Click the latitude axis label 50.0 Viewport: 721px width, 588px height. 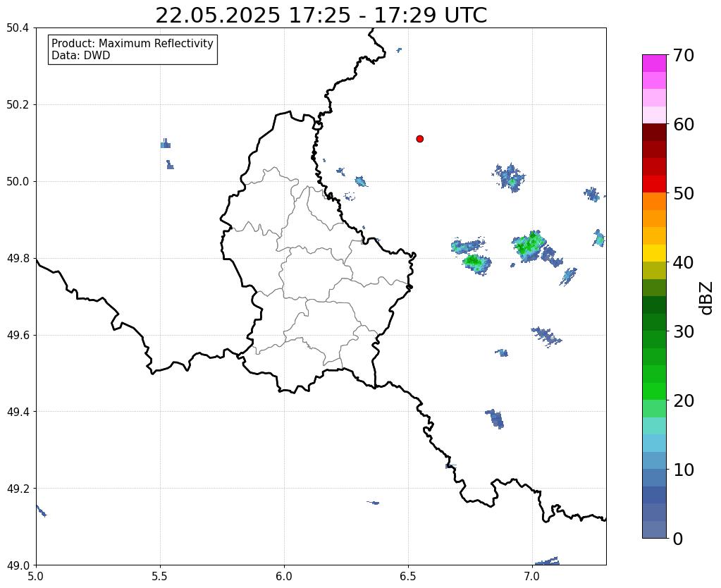pos(18,181)
